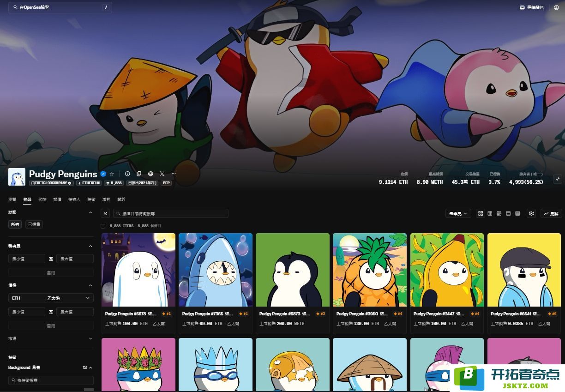The height and width of the screenshot is (392, 565).
Task: Open the ghost Pudgy Penguin #5678 thumbnail
Action: point(138,270)
